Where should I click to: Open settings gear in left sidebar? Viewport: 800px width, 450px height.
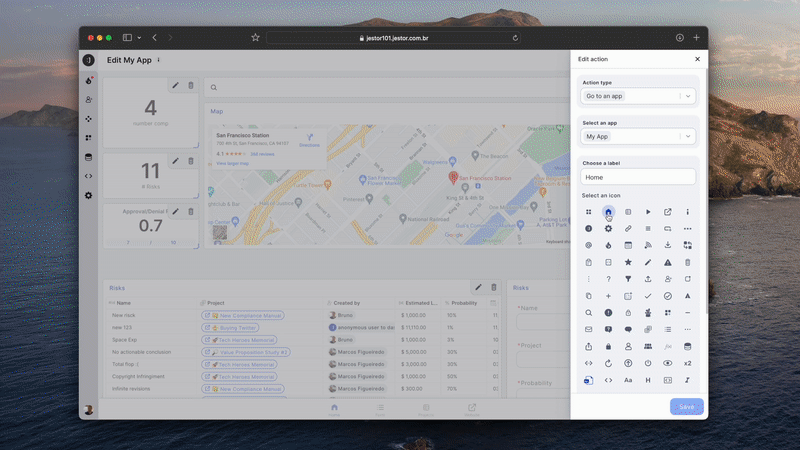89,195
